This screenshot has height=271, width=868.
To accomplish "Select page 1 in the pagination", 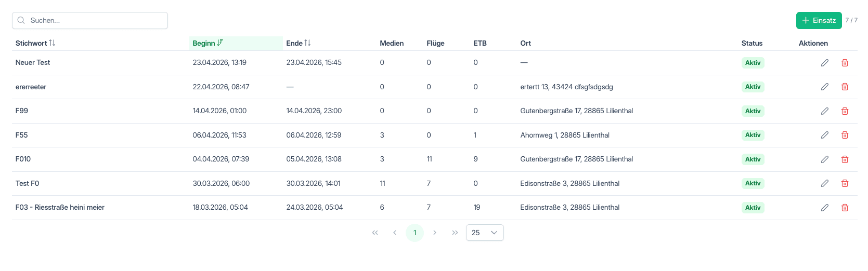I will click(414, 233).
